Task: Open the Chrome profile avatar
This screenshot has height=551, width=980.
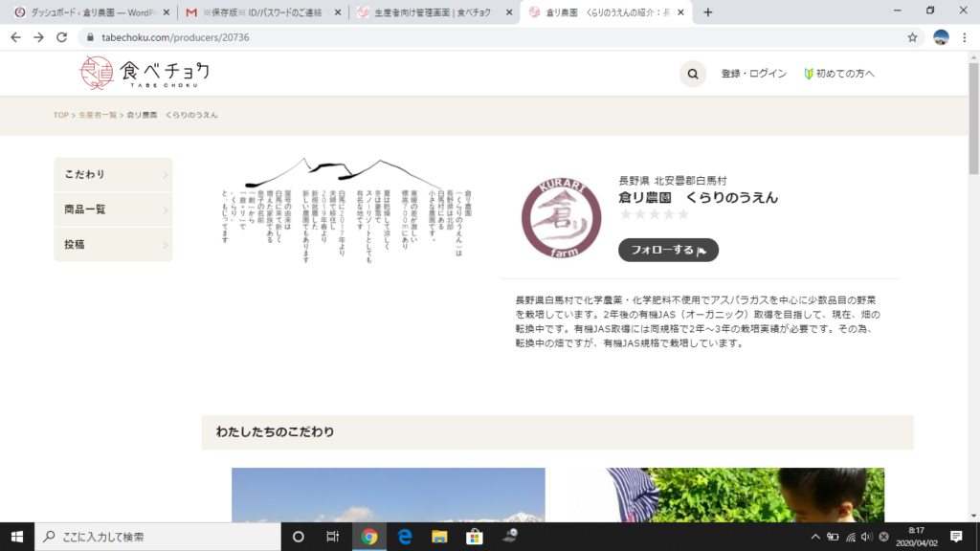Action: 941,37
